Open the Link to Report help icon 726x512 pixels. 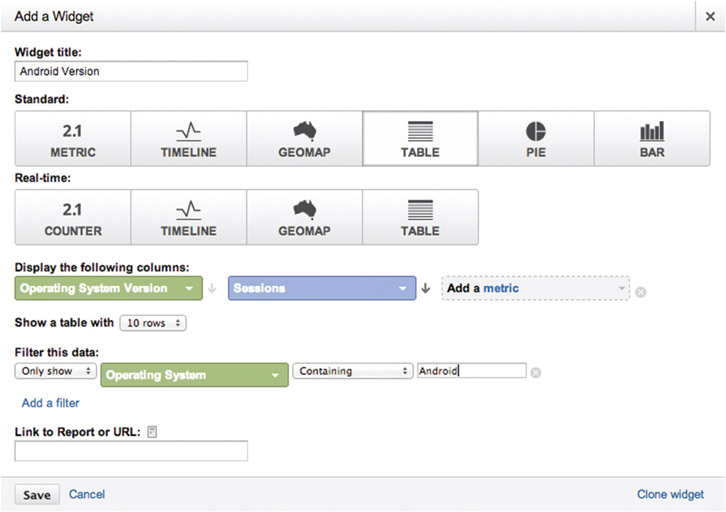point(152,432)
